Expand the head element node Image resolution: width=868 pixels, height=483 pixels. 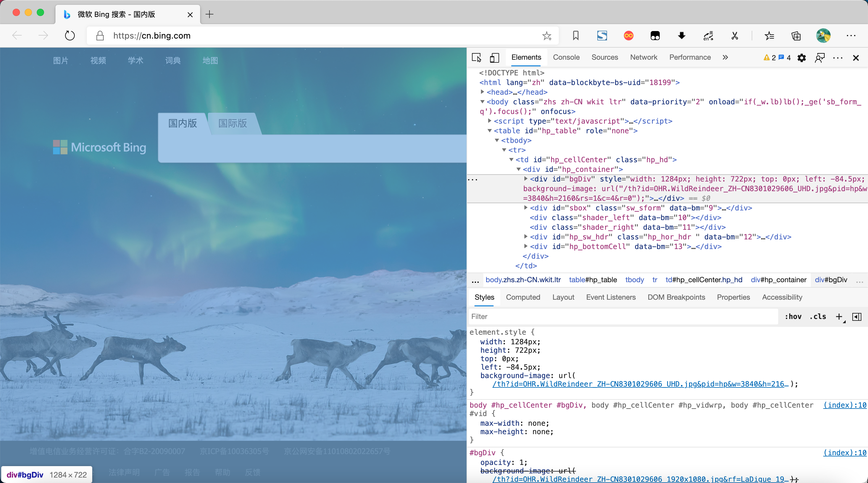click(482, 92)
